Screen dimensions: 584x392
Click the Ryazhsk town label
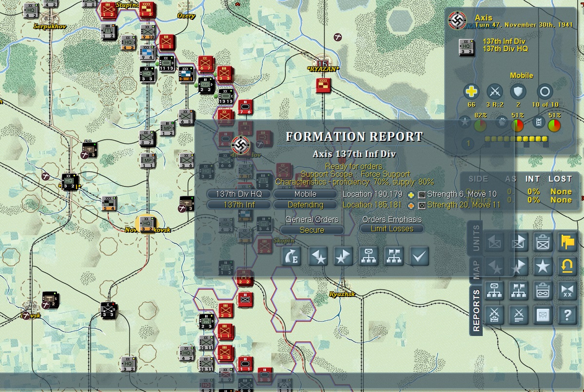coord(342,294)
